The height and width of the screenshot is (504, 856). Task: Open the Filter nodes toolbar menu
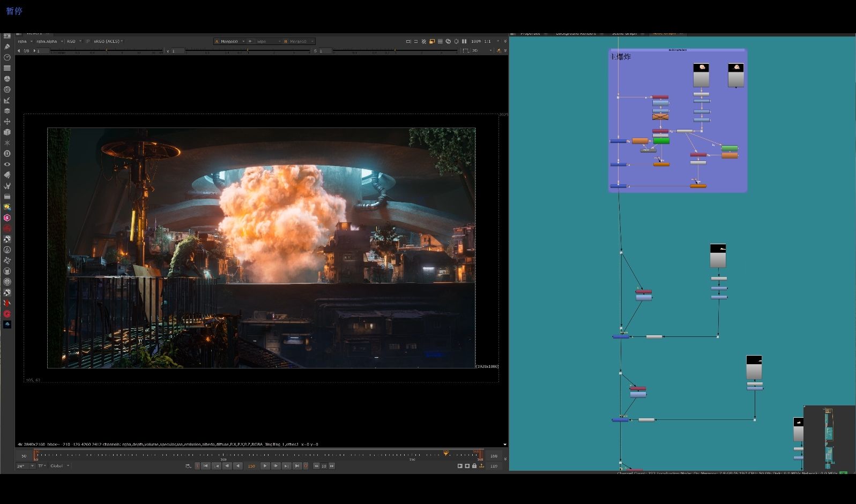7,89
